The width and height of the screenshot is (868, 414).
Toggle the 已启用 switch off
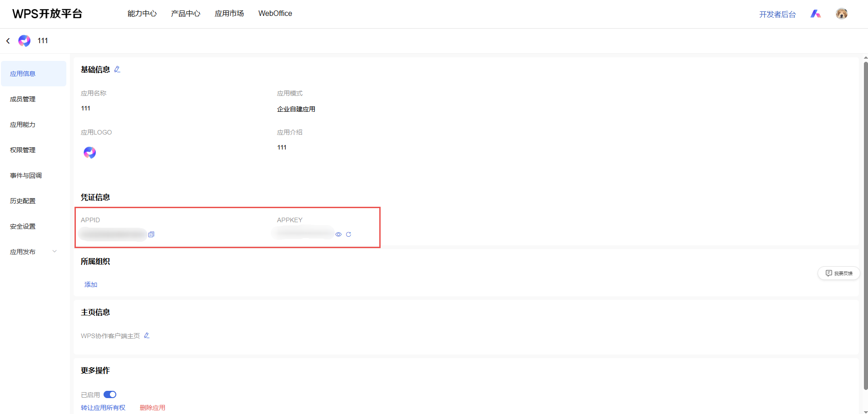tap(110, 394)
